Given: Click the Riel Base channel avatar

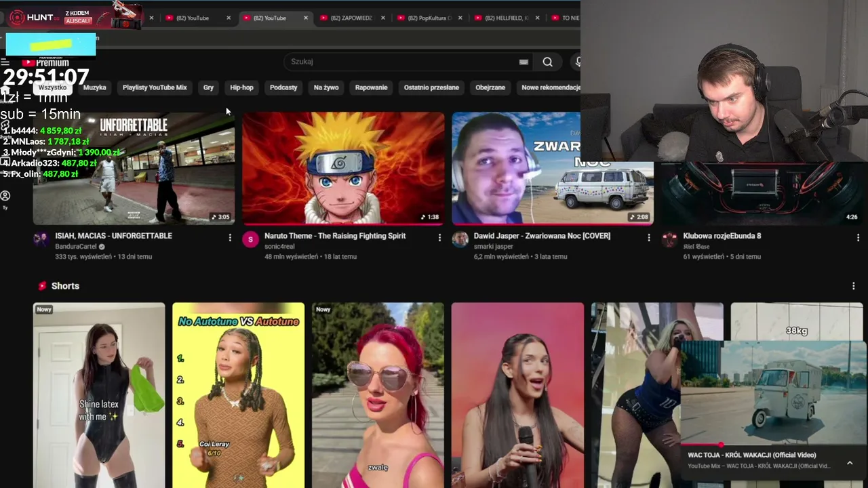Looking at the screenshot, I should 670,239.
